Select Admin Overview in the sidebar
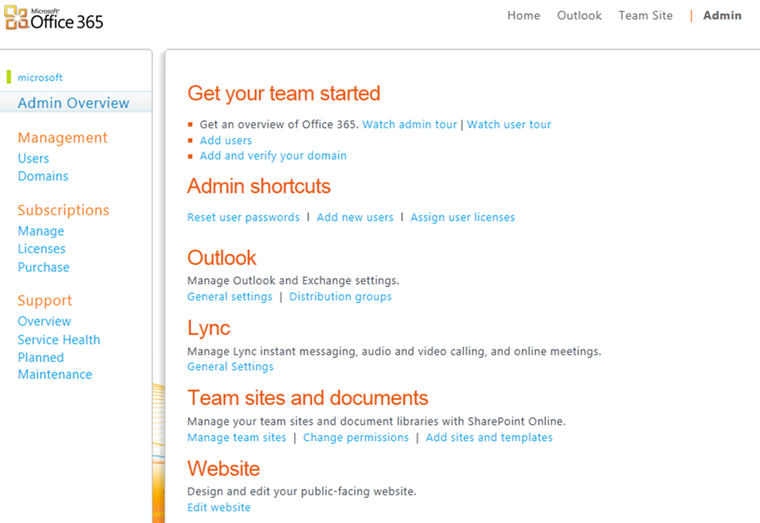 coord(74,103)
